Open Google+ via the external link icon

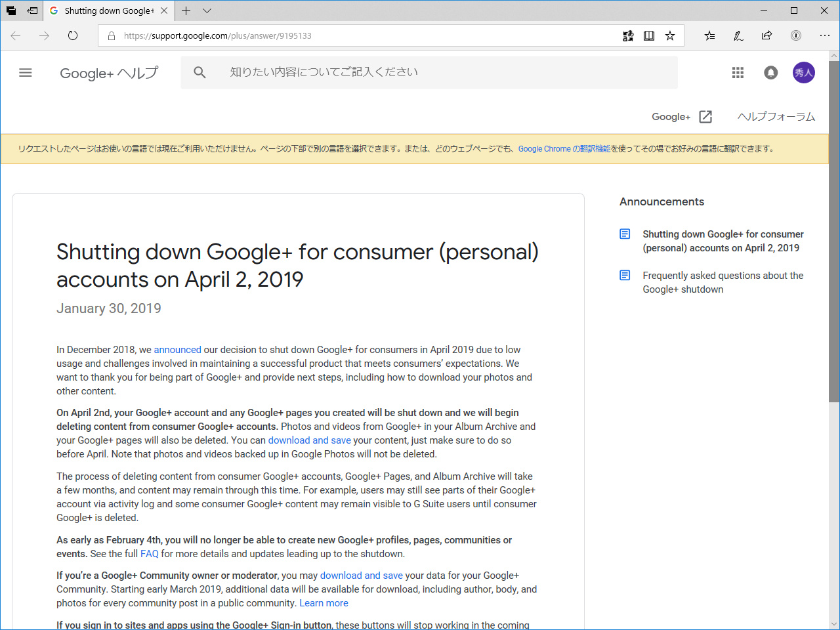coord(705,116)
